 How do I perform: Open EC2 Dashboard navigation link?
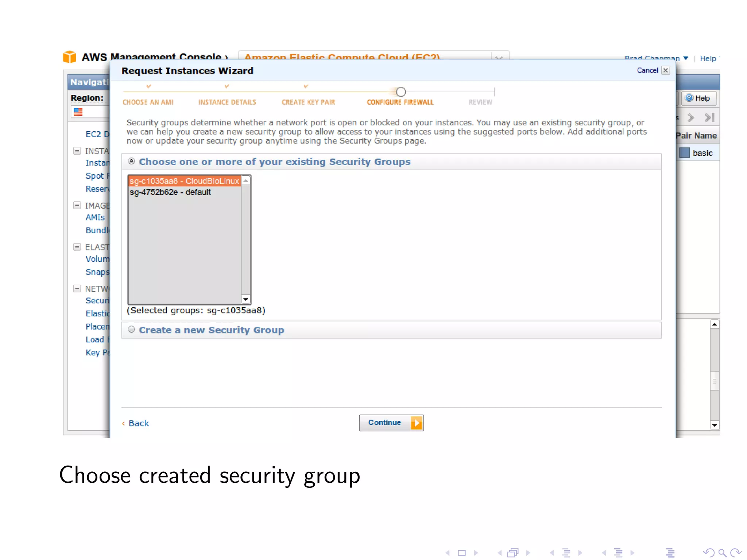click(97, 134)
